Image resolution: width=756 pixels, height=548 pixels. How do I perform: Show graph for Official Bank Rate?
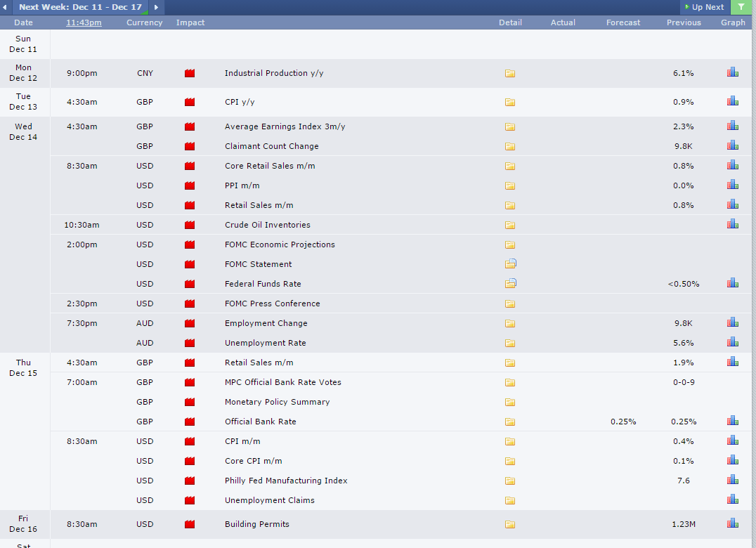pyautogui.click(x=733, y=421)
